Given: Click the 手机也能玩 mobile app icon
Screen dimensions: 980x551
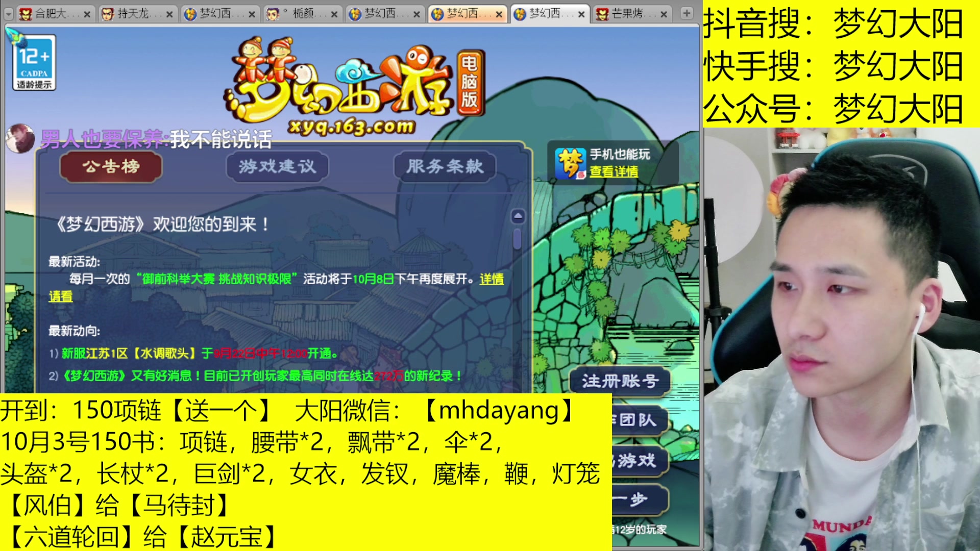Looking at the screenshot, I should (570, 163).
